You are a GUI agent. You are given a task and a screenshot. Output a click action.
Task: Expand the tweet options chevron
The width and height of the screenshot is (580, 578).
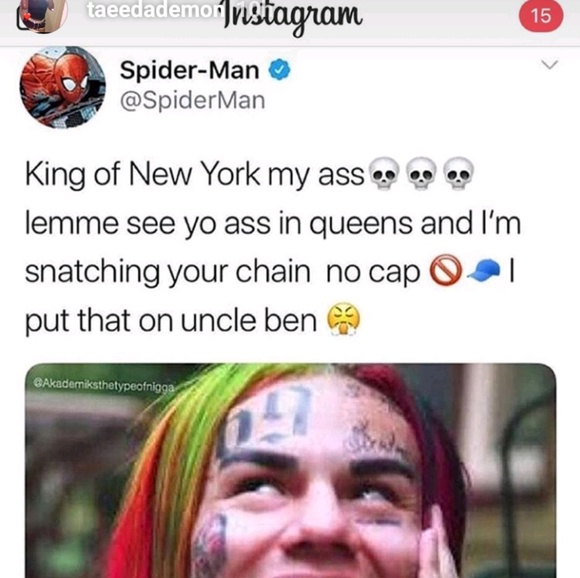[549, 65]
